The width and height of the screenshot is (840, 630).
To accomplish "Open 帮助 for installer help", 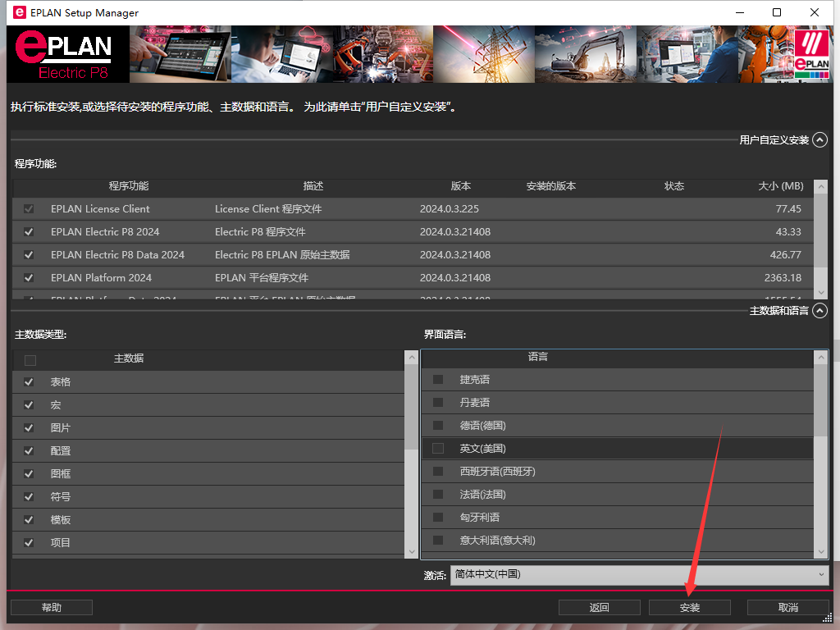I will pos(51,607).
